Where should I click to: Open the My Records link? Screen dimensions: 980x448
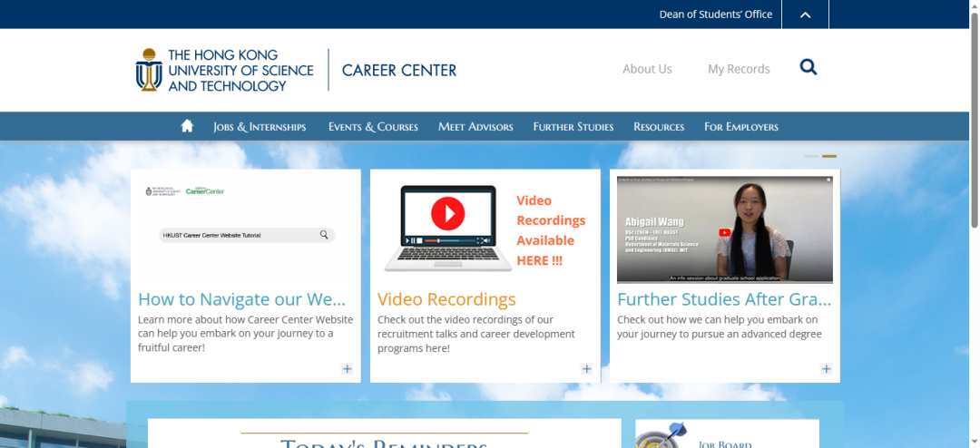(739, 69)
